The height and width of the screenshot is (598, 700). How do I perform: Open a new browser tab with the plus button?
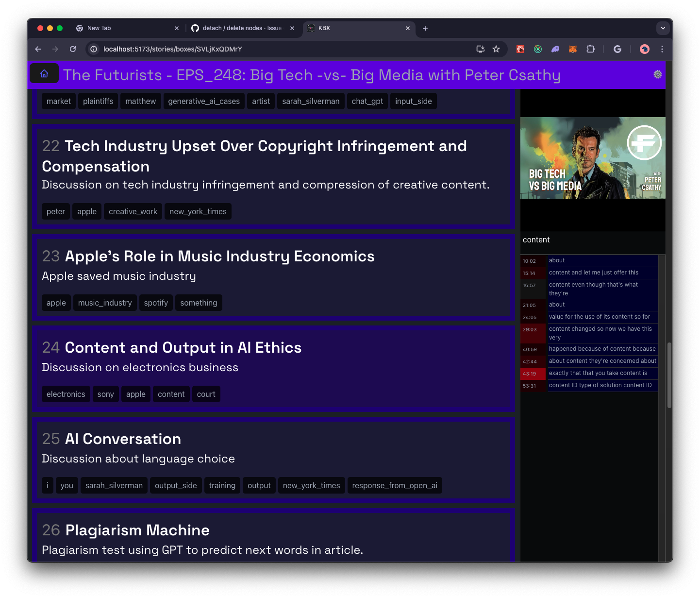click(425, 28)
